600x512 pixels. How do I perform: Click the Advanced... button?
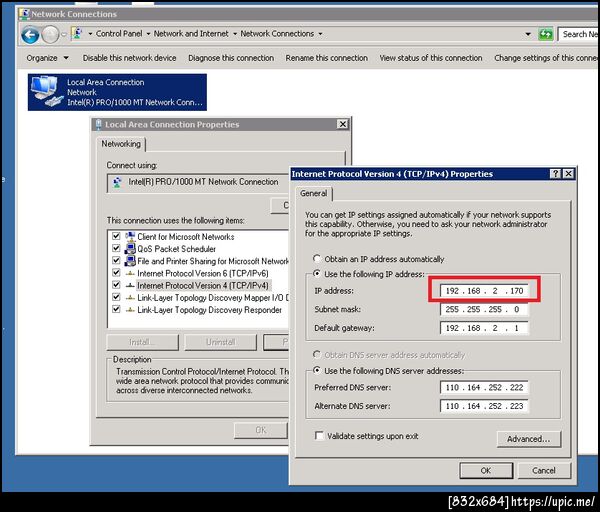(x=529, y=439)
